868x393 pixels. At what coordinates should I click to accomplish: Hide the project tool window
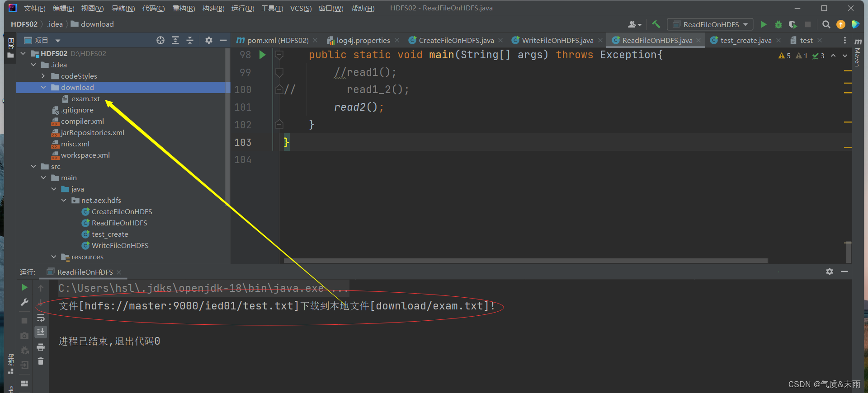point(223,40)
